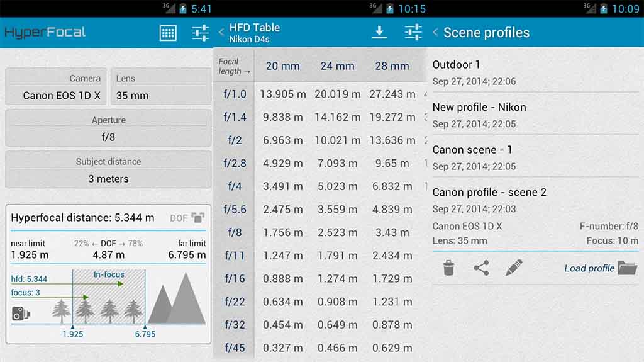
Task: Open settings sliders icon in HFD Table header
Action: click(413, 32)
